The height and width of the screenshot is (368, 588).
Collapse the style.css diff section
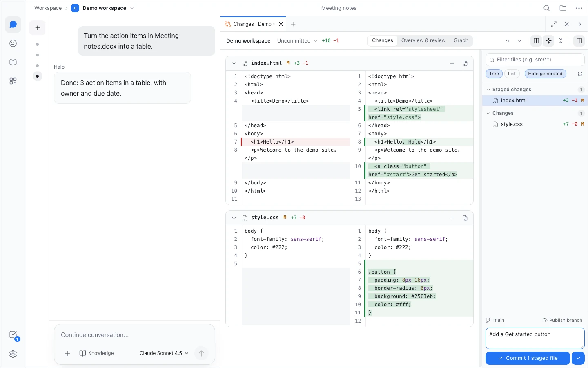point(234,218)
